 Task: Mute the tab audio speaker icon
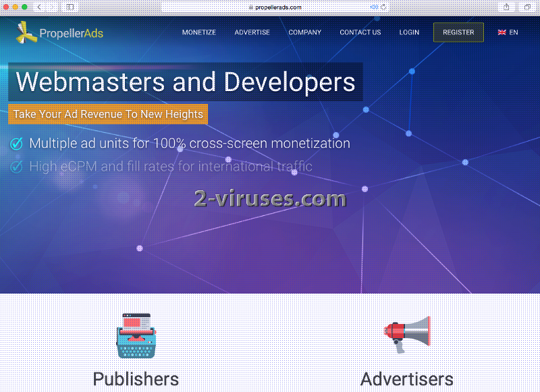pyautogui.click(x=373, y=7)
